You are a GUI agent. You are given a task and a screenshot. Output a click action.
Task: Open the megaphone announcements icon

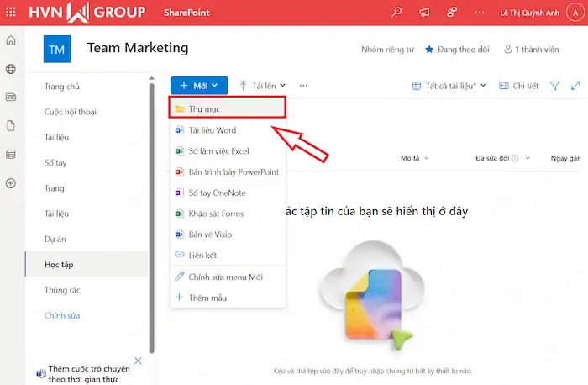[424, 13]
